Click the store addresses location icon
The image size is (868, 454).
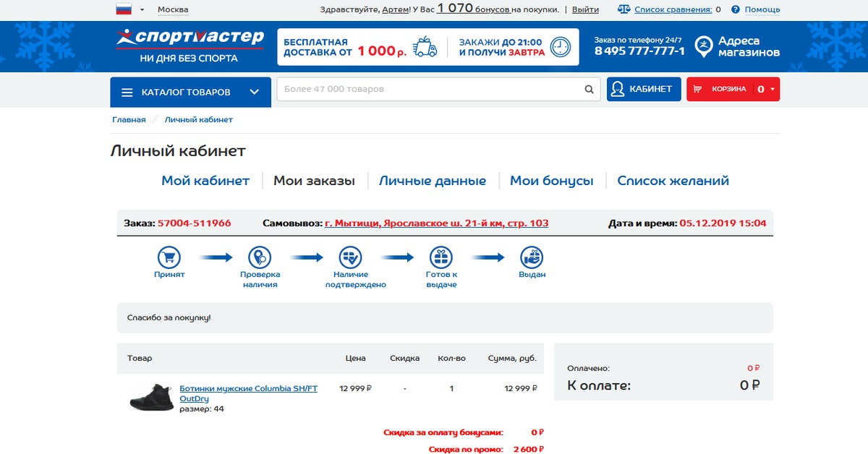pyautogui.click(x=702, y=47)
